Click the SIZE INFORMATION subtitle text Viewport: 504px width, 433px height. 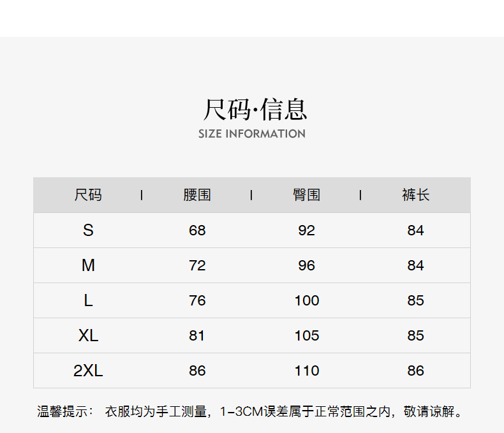[251, 134]
